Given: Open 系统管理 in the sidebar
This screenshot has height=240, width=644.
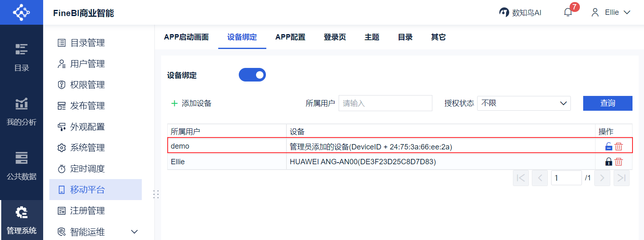Looking at the screenshot, I should [95, 148].
